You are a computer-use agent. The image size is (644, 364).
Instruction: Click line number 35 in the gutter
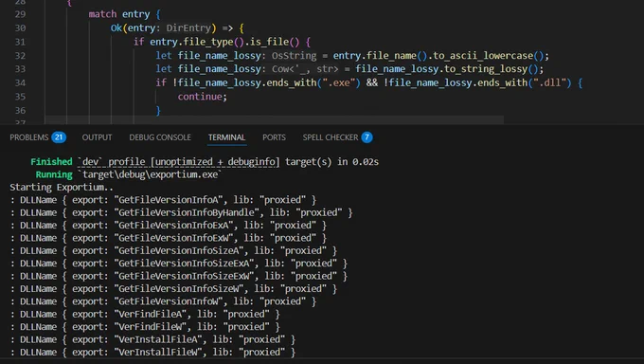point(20,97)
